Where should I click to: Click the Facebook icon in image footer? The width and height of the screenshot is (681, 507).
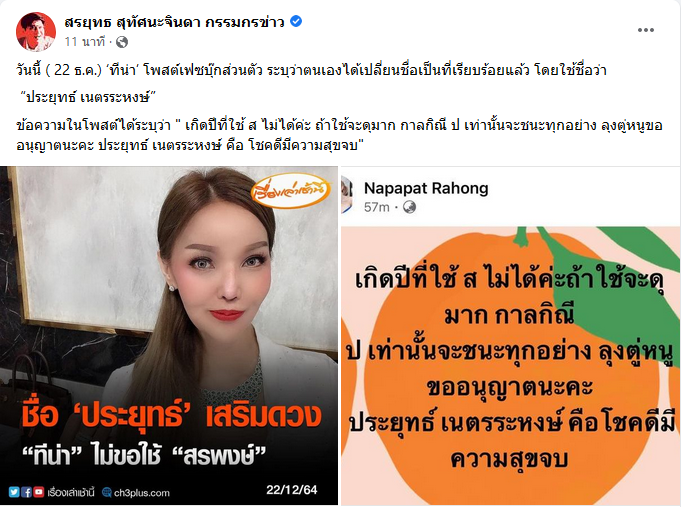26,492
